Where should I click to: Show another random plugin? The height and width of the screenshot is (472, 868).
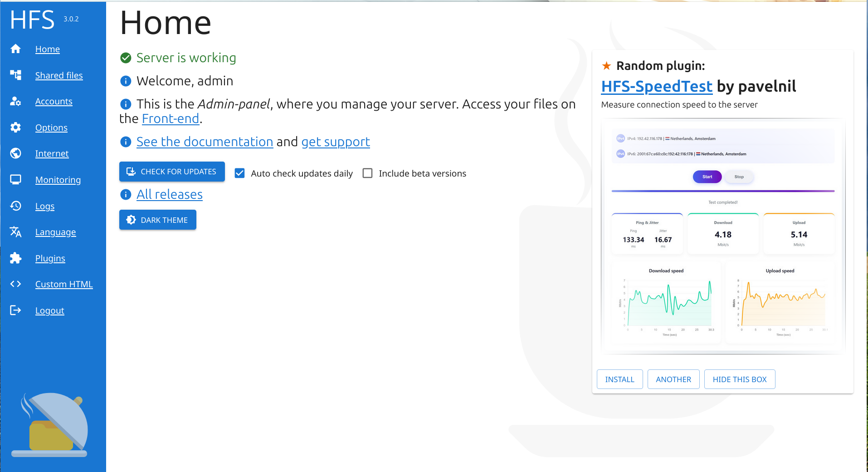673,379
